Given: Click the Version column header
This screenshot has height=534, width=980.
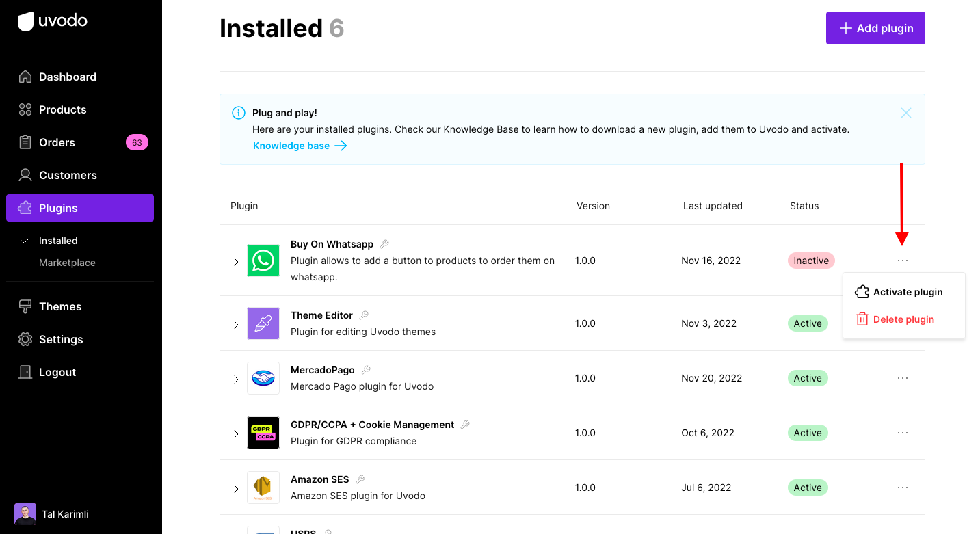Looking at the screenshot, I should (x=593, y=206).
